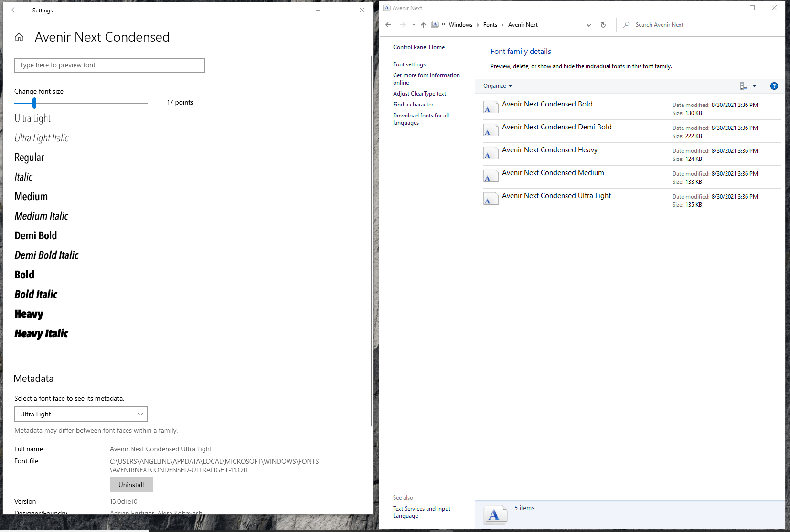
Task: Click the Search Avenir Next box
Action: [x=698, y=25]
